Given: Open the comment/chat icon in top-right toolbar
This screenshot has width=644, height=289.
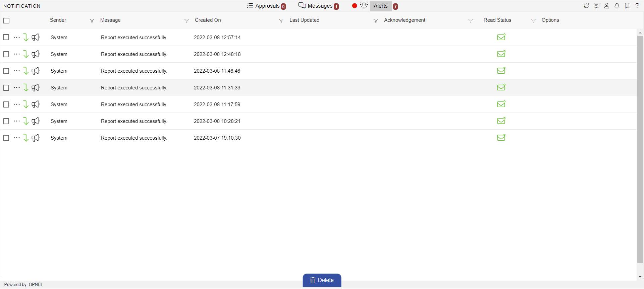Looking at the screenshot, I should [x=596, y=6].
